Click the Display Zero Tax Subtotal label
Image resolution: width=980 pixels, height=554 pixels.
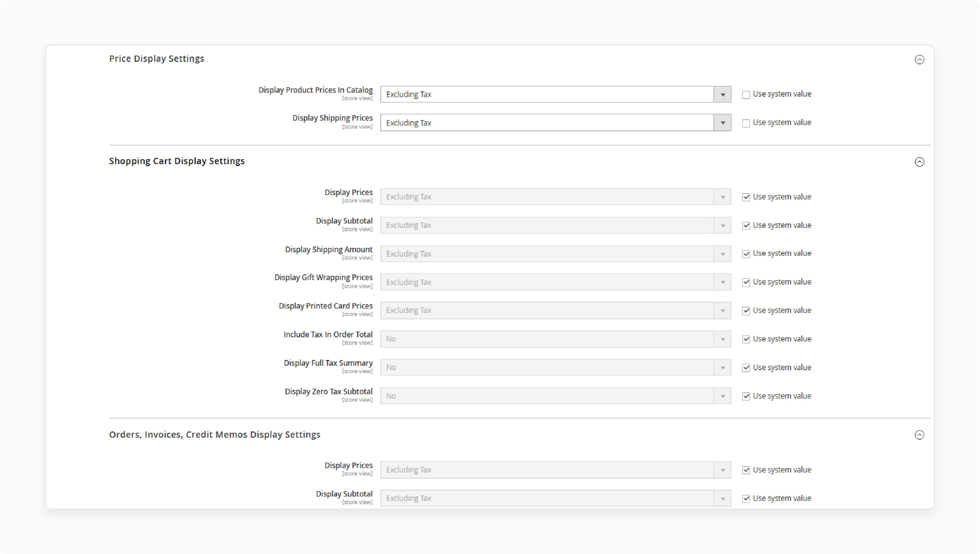point(329,391)
